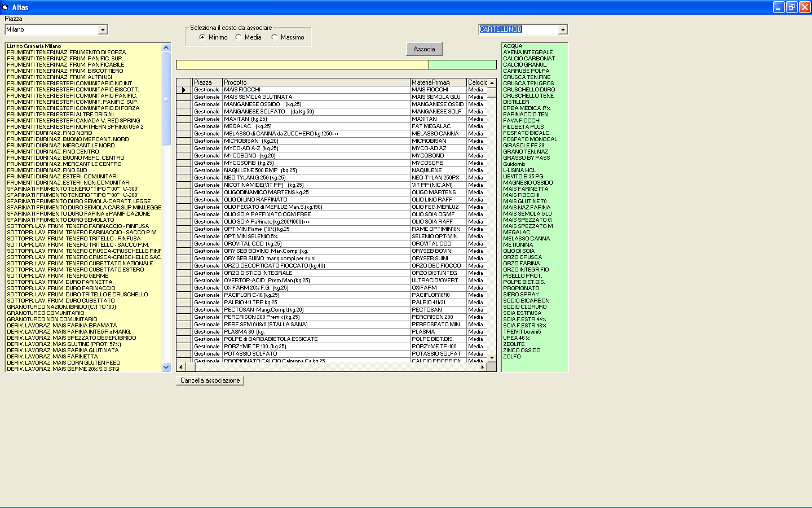Select METIONINA in the green list
The width and height of the screenshot is (812, 508).
(x=518, y=245)
